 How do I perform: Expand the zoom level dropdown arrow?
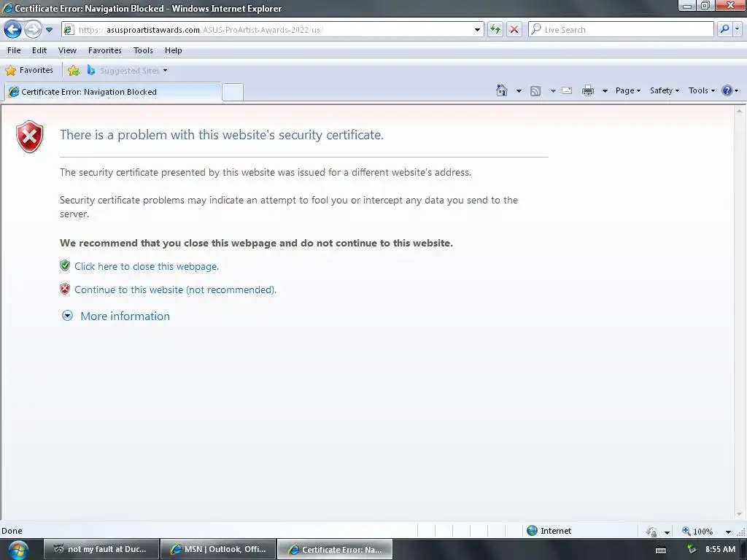pyautogui.click(x=728, y=532)
